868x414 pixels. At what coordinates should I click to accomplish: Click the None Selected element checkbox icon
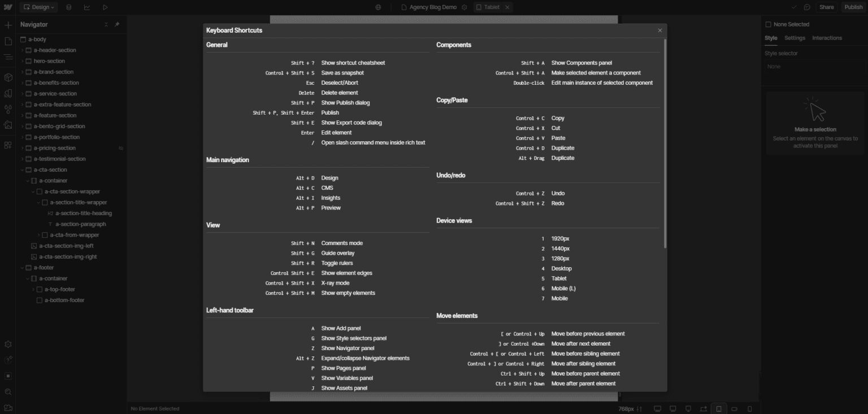point(768,24)
